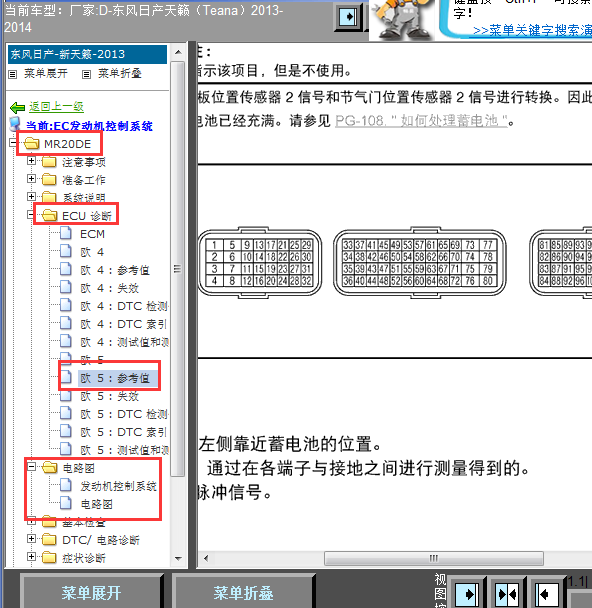Click the green back arrow icon

point(17,107)
